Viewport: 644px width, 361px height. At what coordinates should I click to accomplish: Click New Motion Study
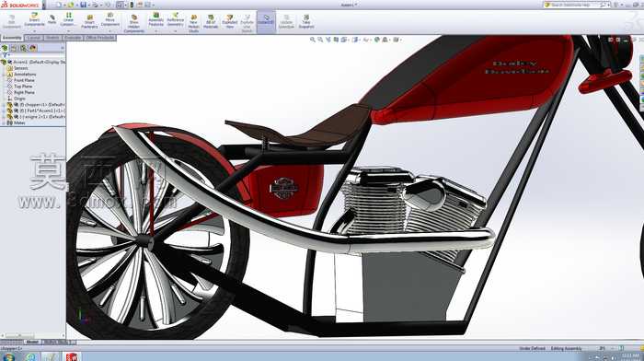(x=193, y=23)
